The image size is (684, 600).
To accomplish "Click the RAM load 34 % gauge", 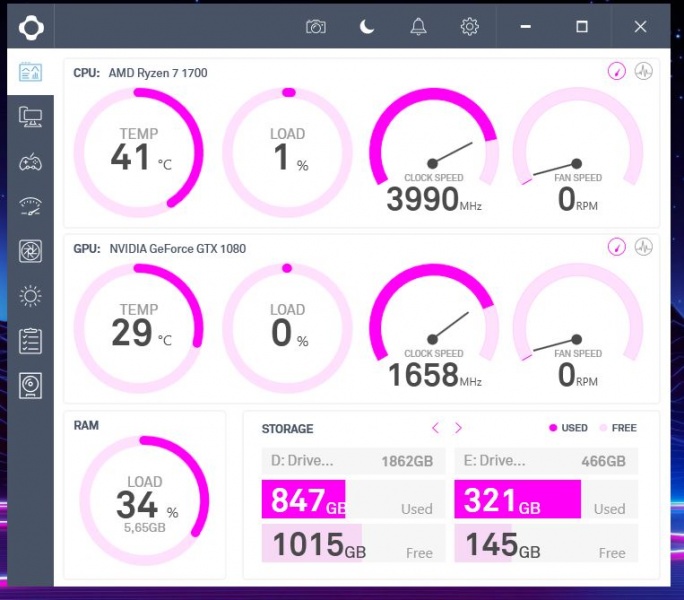I will click(144, 500).
